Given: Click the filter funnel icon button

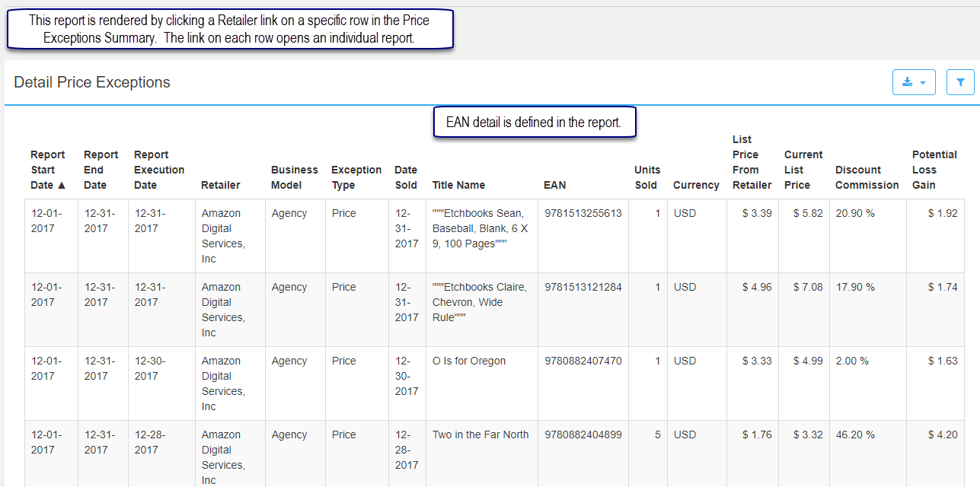Looking at the screenshot, I should (960, 82).
